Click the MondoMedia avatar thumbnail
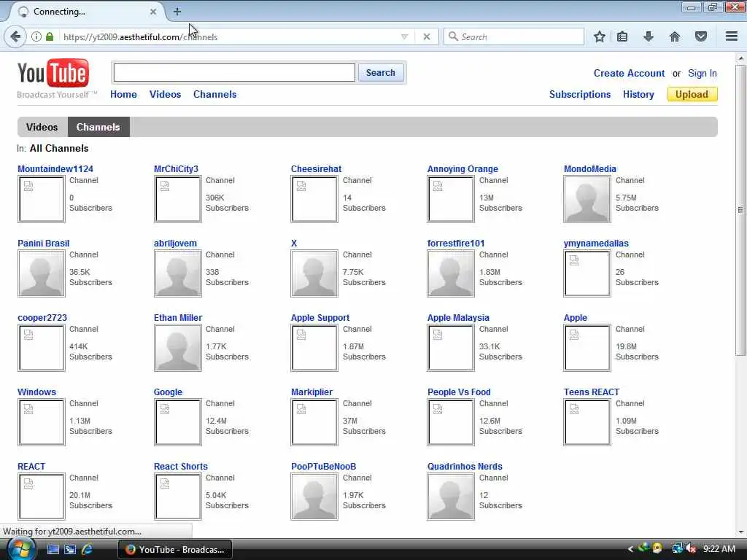Viewport: 747px width, 560px height. [x=587, y=199]
